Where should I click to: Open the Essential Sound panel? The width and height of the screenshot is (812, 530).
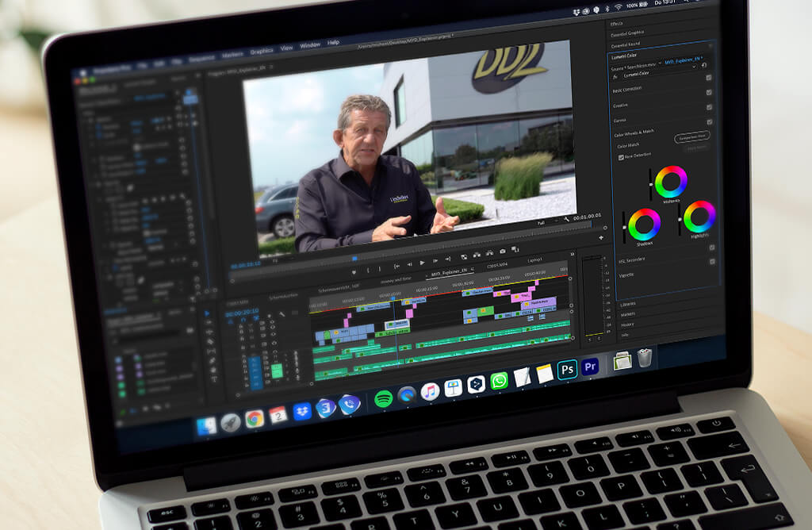point(625,45)
